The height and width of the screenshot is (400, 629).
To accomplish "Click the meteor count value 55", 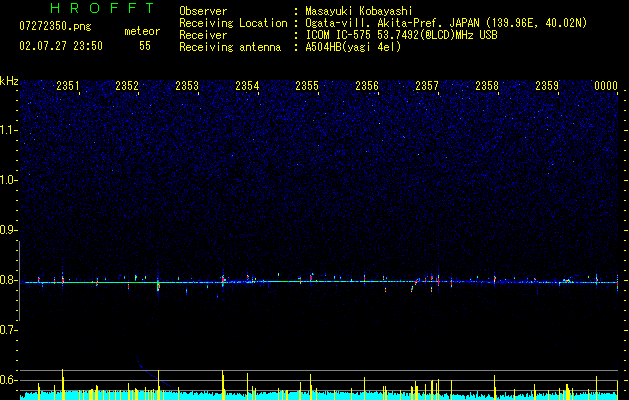I will tap(145, 46).
